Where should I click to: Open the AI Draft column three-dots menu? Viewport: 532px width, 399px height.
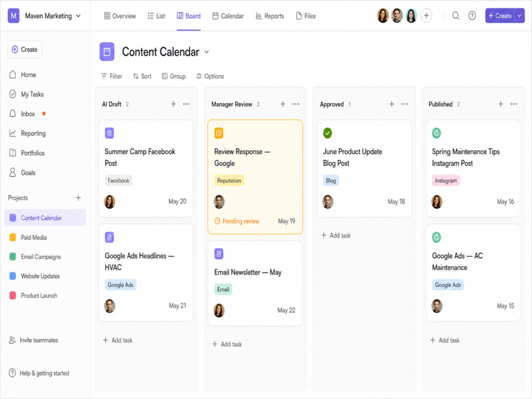coord(187,104)
